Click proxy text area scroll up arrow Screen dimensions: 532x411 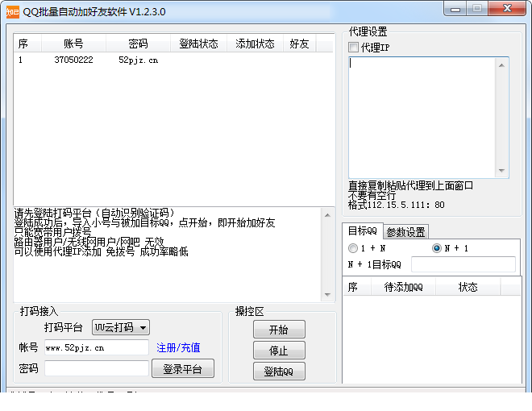(502, 65)
